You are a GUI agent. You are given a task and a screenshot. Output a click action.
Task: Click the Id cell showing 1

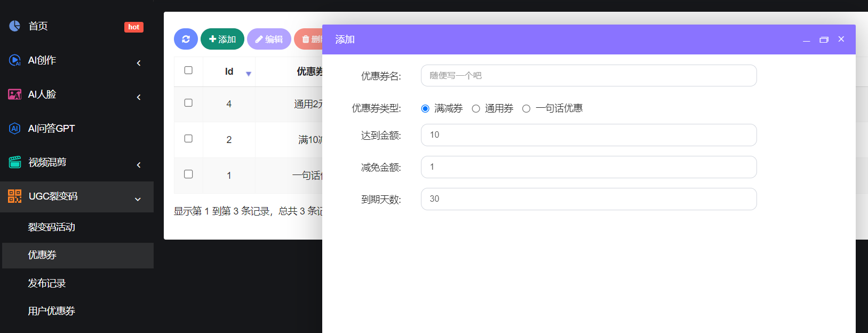click(x=229, y=176)
